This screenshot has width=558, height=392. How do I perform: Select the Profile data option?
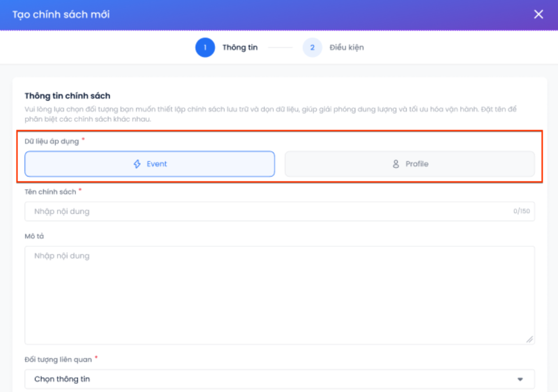tap(409, 164)
